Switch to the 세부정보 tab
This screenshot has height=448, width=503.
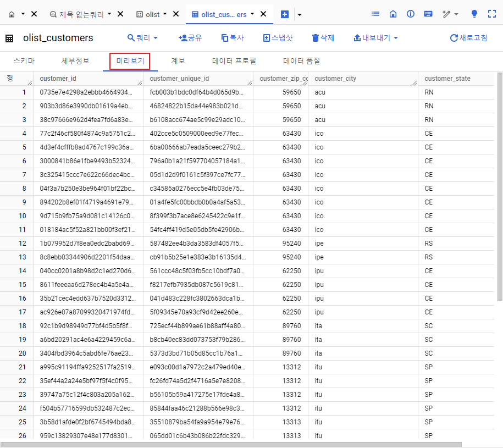[x=75, y=61]
